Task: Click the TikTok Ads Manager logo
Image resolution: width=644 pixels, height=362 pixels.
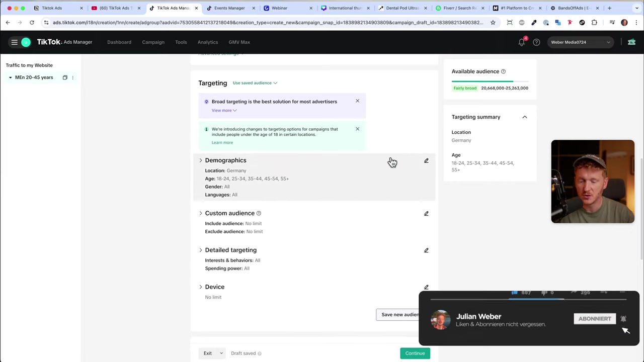Action: tap(64, 42)
